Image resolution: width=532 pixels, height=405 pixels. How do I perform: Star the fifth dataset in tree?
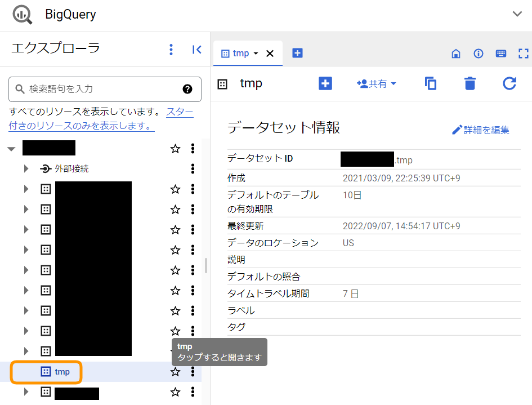(x=176, y=270)
